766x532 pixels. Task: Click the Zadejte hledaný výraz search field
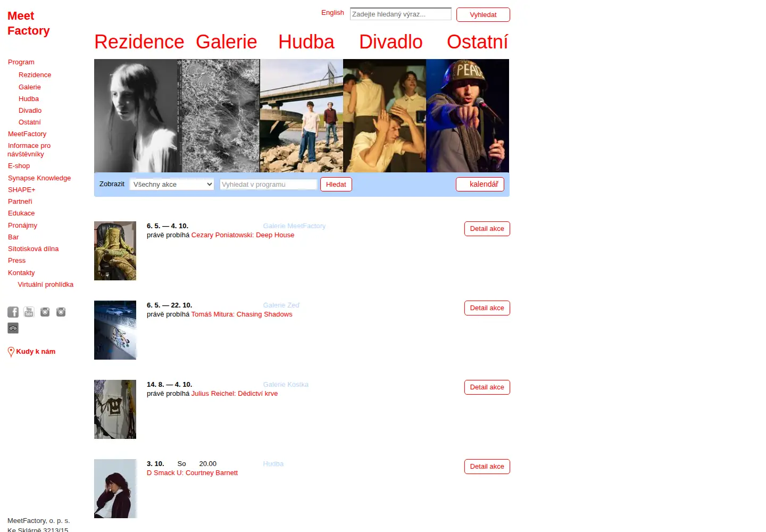[401, 14]
